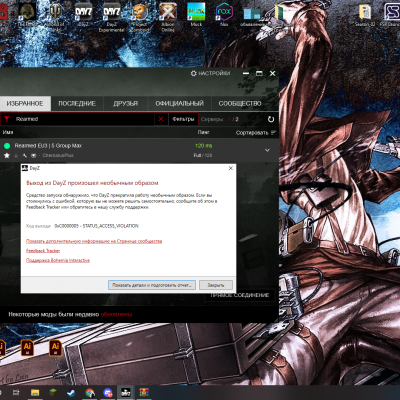This screenshot has width=400, height=400.
Task: Click the red filter funnel icon
Action: 7,119
